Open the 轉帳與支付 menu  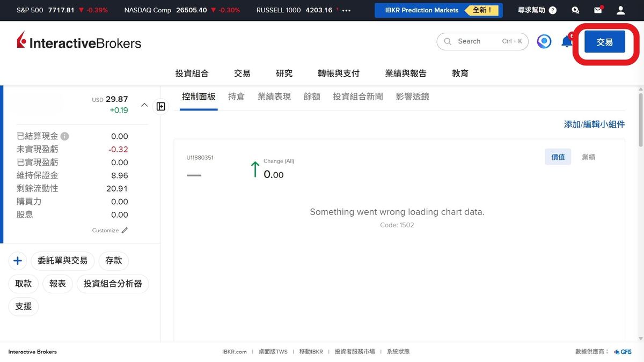(339, 73)
